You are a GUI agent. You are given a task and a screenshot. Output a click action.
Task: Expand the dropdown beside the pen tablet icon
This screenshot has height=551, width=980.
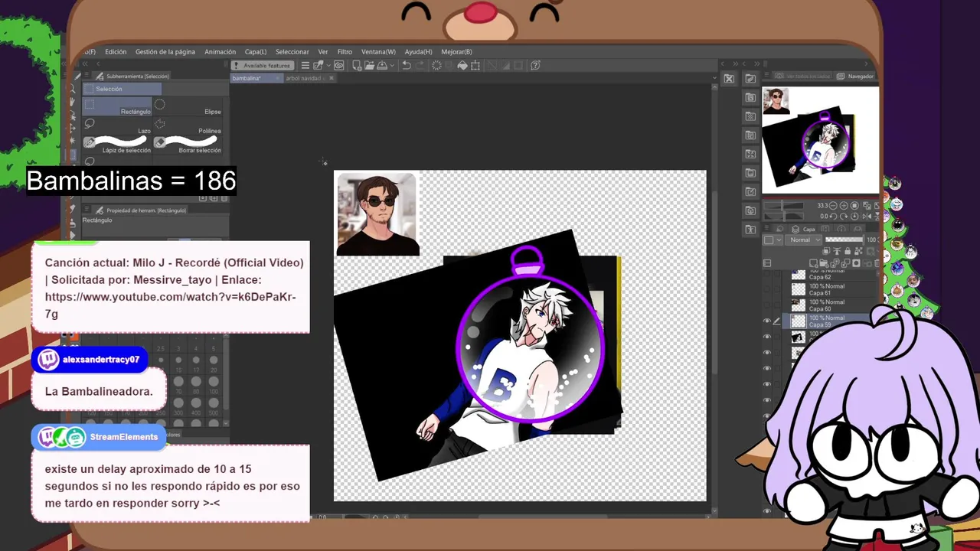(x=328, y=65)
